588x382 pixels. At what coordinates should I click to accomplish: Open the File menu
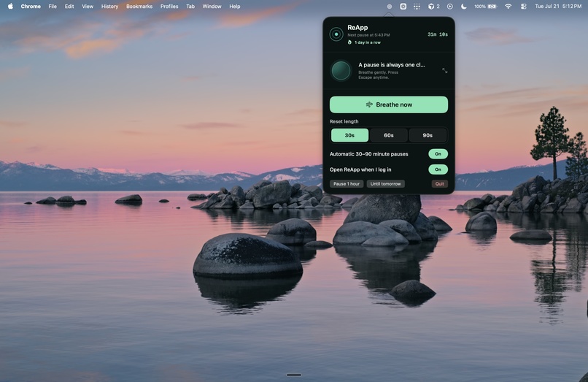(x=53, y=7)
